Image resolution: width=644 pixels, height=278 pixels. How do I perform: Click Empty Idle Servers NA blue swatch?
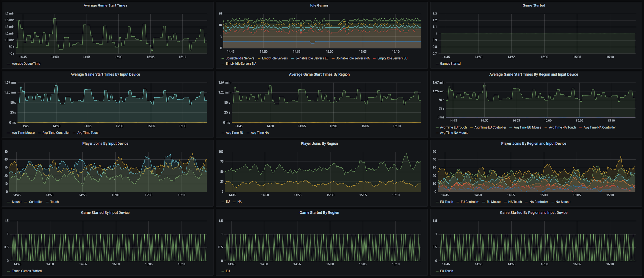click(x=223, y=64)
